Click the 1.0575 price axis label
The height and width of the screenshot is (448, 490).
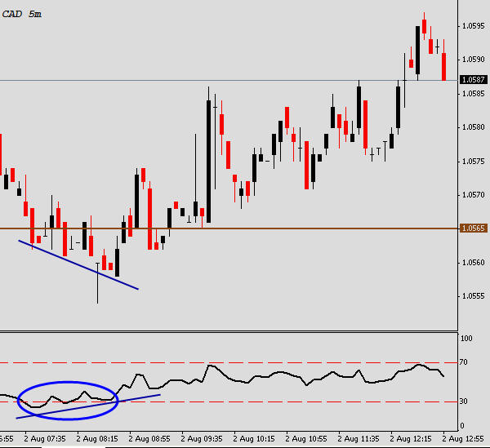473,161
